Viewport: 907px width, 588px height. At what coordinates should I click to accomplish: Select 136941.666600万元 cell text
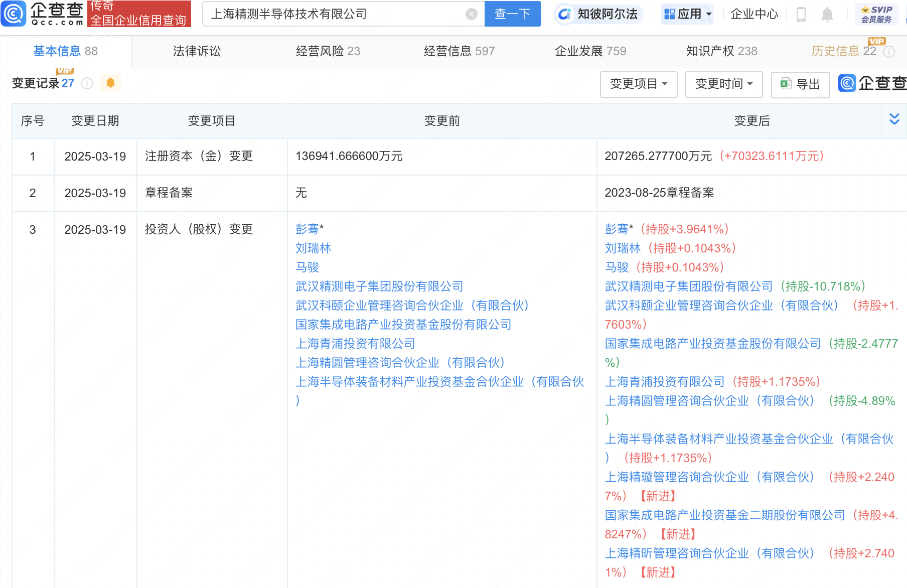click(349, 156)
